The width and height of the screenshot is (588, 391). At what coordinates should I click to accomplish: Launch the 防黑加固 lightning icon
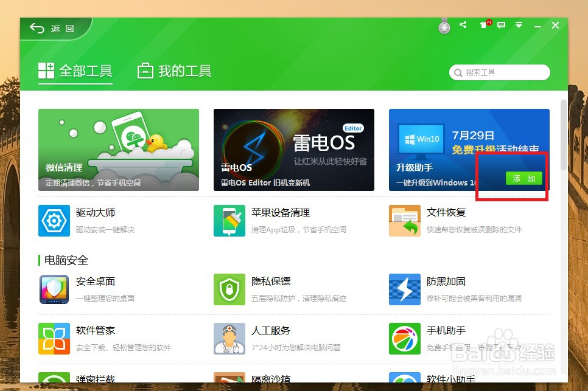click(x=405, y=289)
